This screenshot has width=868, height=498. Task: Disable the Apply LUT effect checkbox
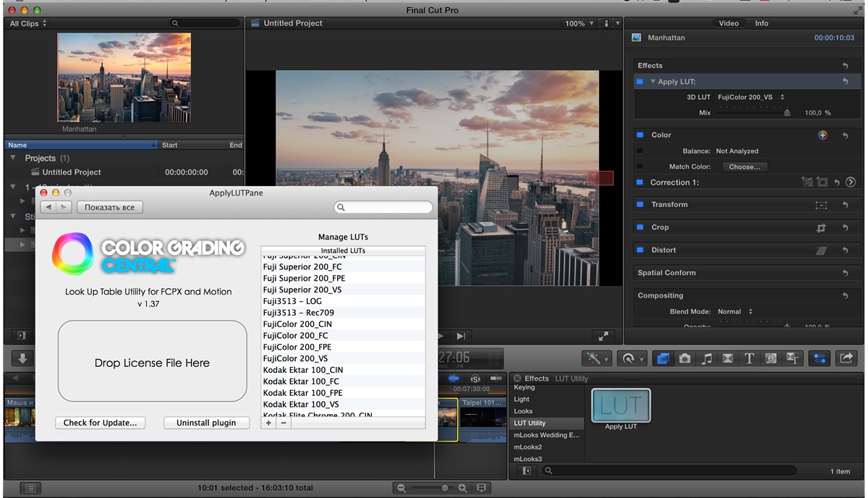639,82
